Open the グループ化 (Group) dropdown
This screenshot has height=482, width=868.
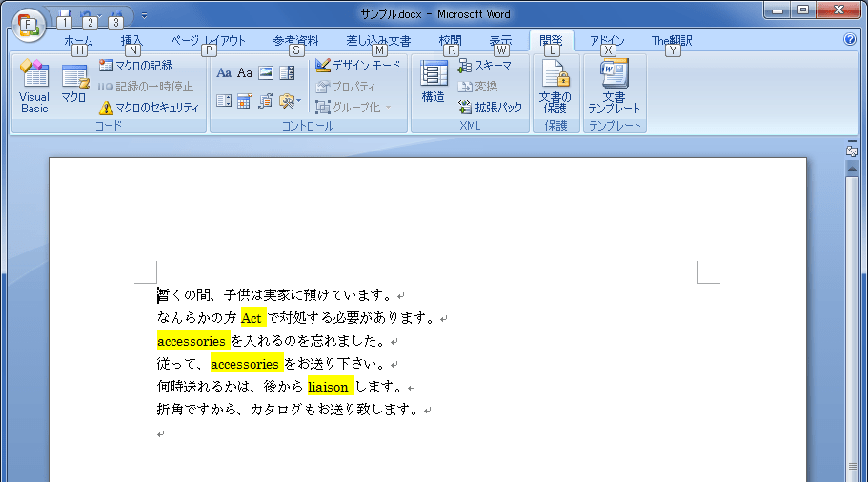[353, 108]
